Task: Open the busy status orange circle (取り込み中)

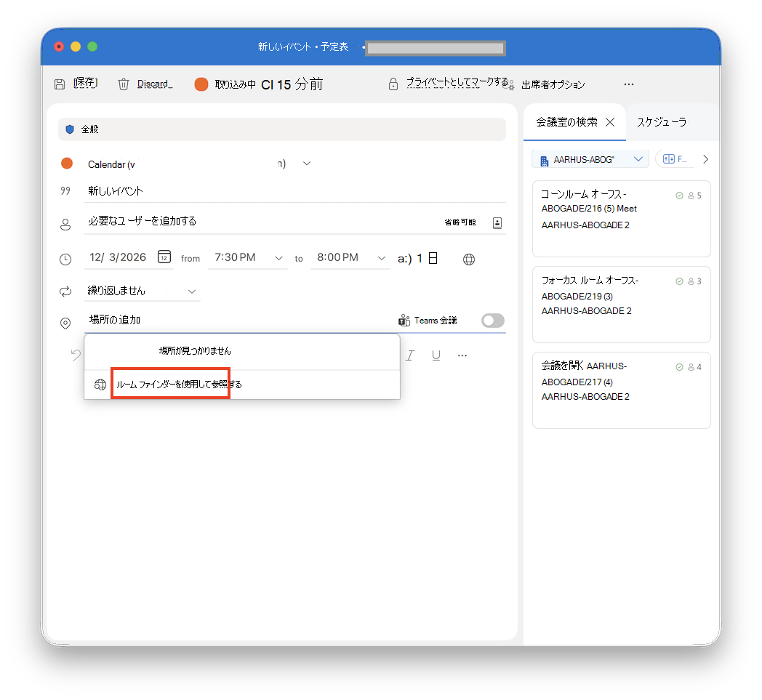Action: pyautogui.click(x=201, y=84)
